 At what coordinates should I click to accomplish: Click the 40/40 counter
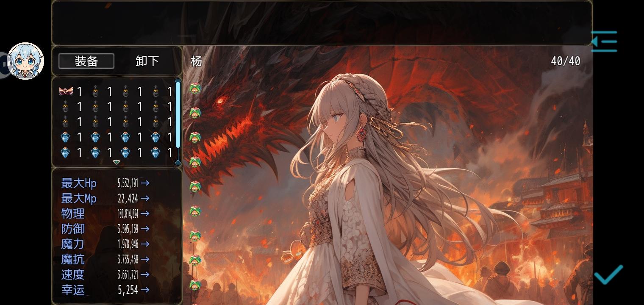pyautogui.click(x=566, y=61)
